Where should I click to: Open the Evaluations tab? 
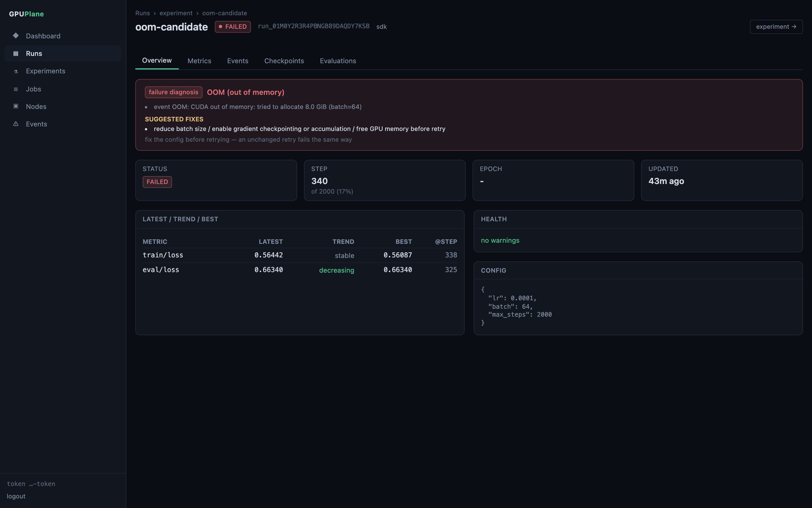pos(338,61)
